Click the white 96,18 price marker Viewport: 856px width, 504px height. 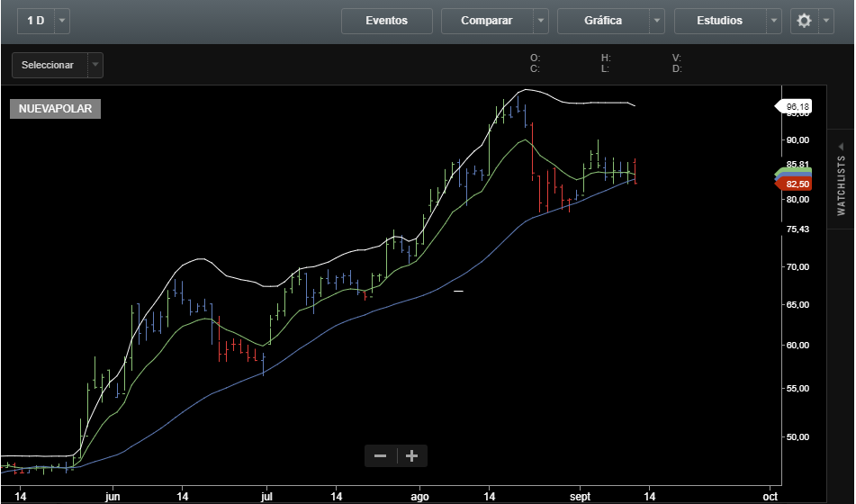click(x=797, y=107)
